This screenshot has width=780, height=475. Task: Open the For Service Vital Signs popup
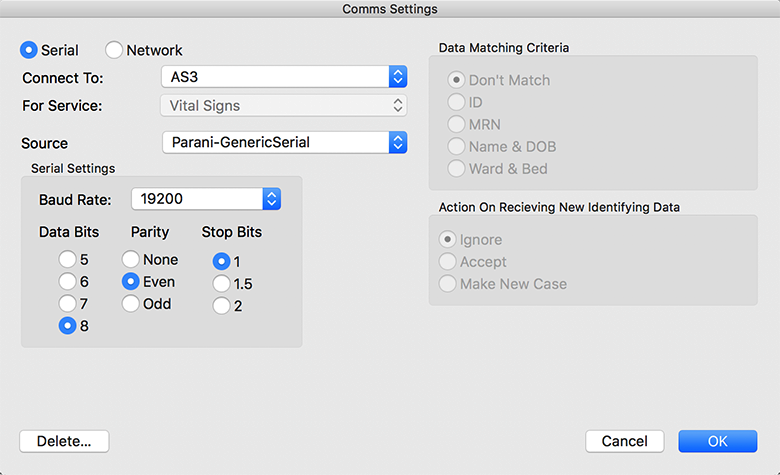(284, 105)
